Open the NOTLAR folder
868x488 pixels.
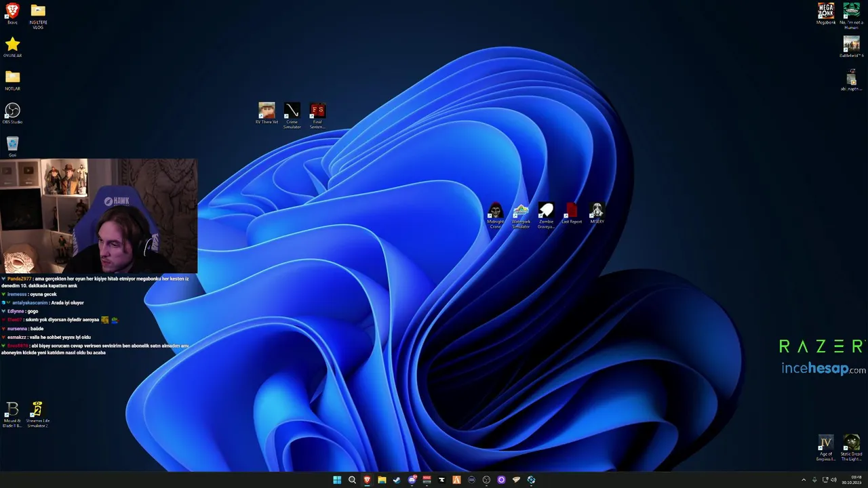(x=12, y=80)
